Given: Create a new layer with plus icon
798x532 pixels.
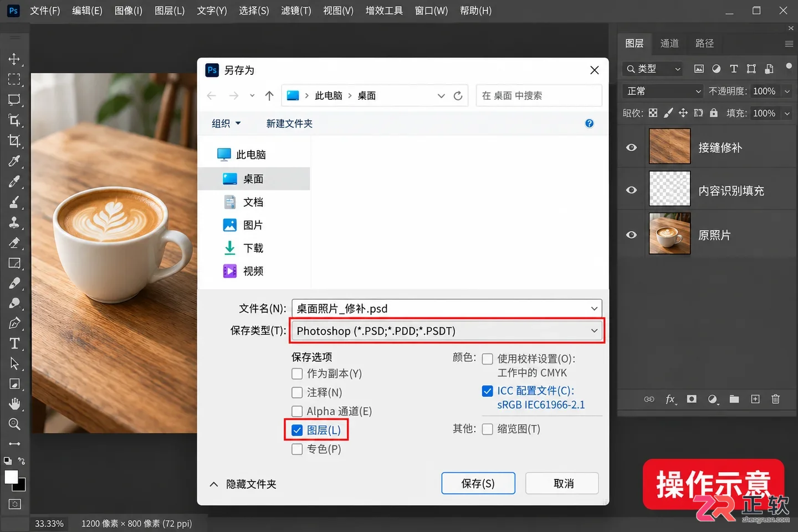Looking at the screenshot, I should [x=755, y=399].
